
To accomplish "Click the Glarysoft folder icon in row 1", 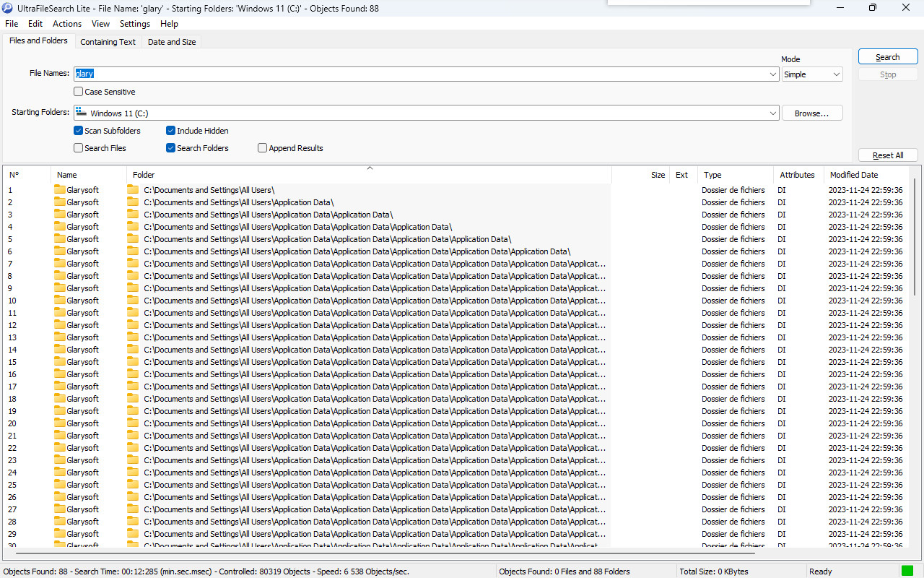I will 60,190.
